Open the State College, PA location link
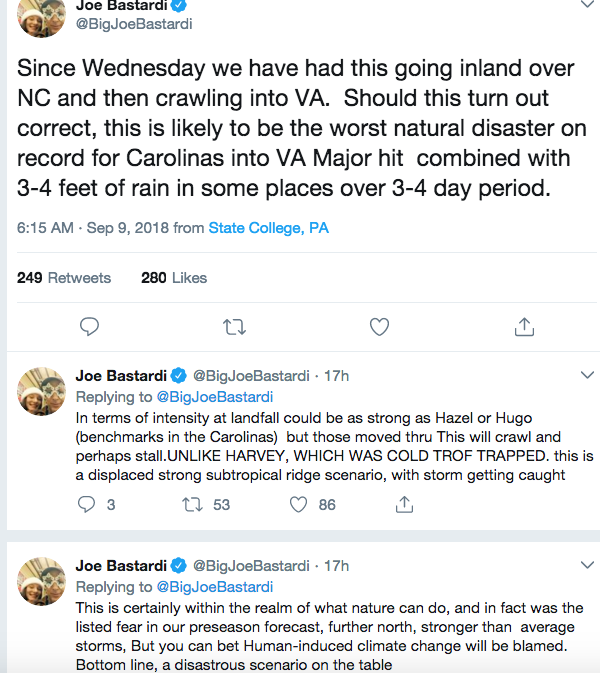This screenshot has height=673, width=600. [x=268, y=228]
